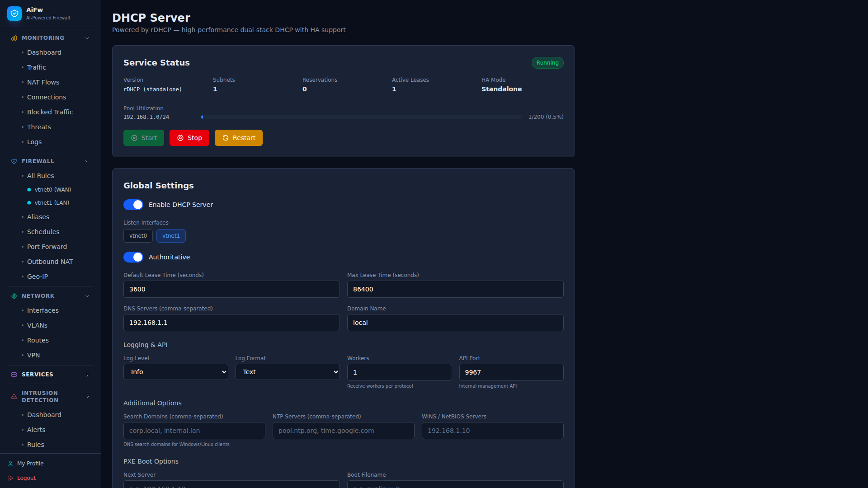Screen dimensions: 868x488
Task: Click the Monitoring bar chart icon
Action: point(14,38)
